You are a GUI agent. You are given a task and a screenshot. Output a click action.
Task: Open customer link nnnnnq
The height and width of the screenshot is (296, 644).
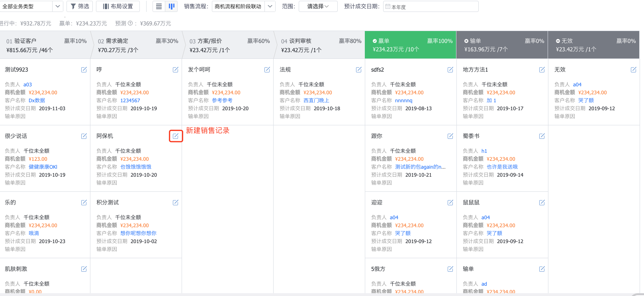click(403, 101)
